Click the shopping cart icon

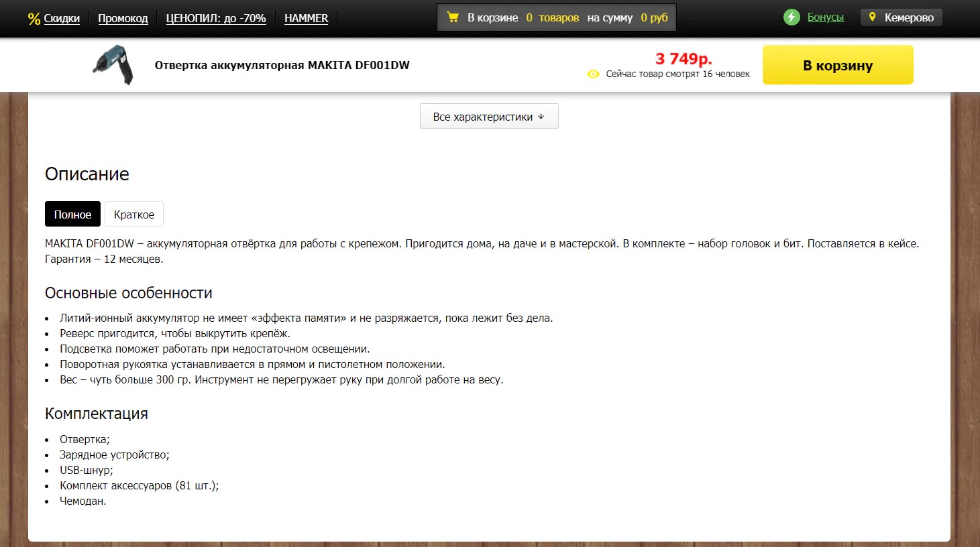click(453, 17)
